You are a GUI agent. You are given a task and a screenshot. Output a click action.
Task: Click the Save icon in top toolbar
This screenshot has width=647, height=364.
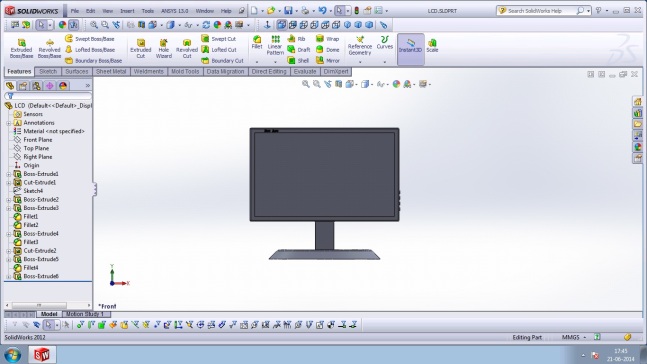[288, 11]
